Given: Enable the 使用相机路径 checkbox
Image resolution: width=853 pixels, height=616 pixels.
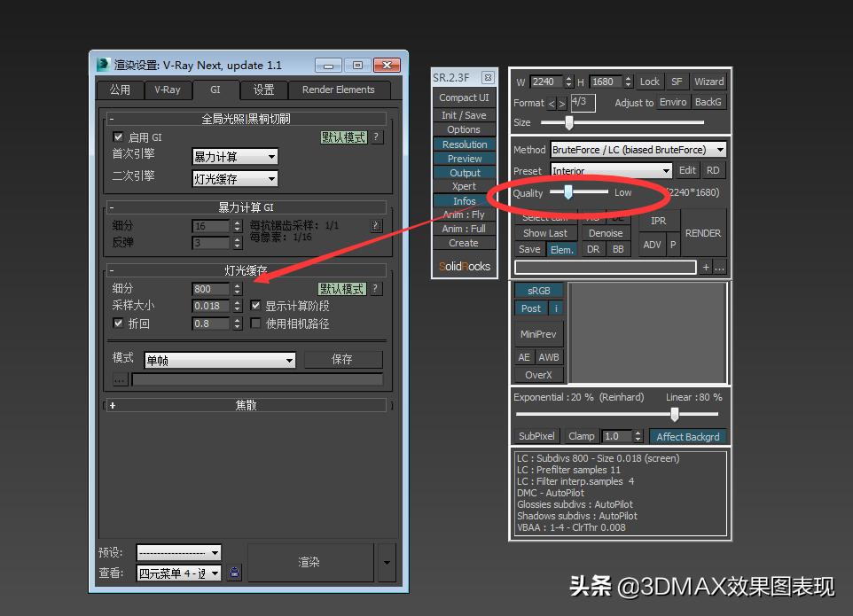Looking at the screenshot, I should point(255,323).
